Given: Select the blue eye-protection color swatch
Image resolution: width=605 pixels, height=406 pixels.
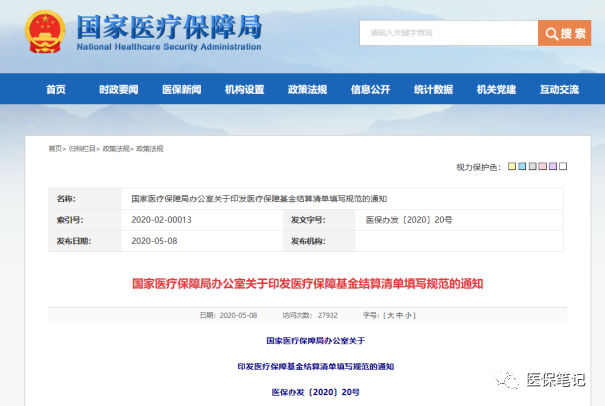Looking at the screenshot, I should (x=522, y=166).
